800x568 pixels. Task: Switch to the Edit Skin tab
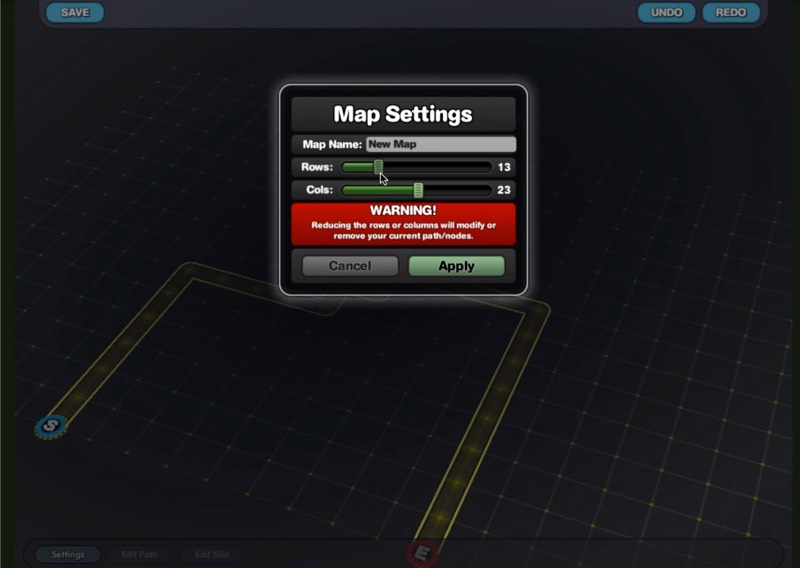tap(211, 554)
